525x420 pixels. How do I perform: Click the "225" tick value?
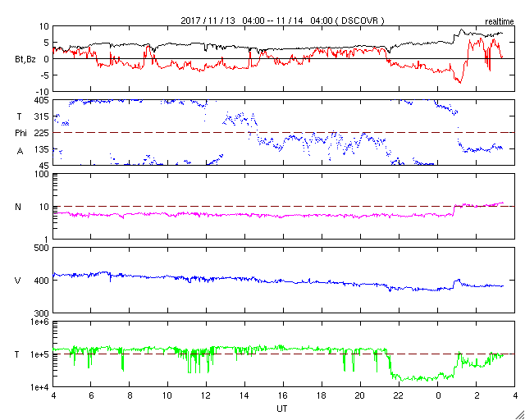(43, 133)
